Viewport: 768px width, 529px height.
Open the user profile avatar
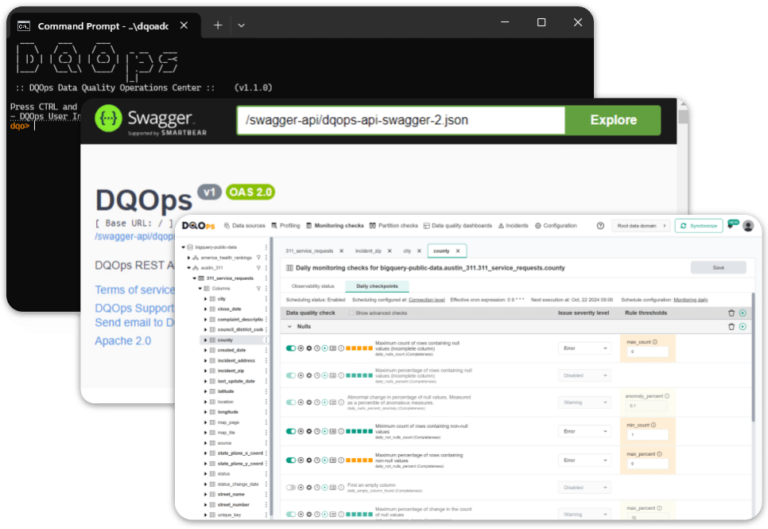748,226
